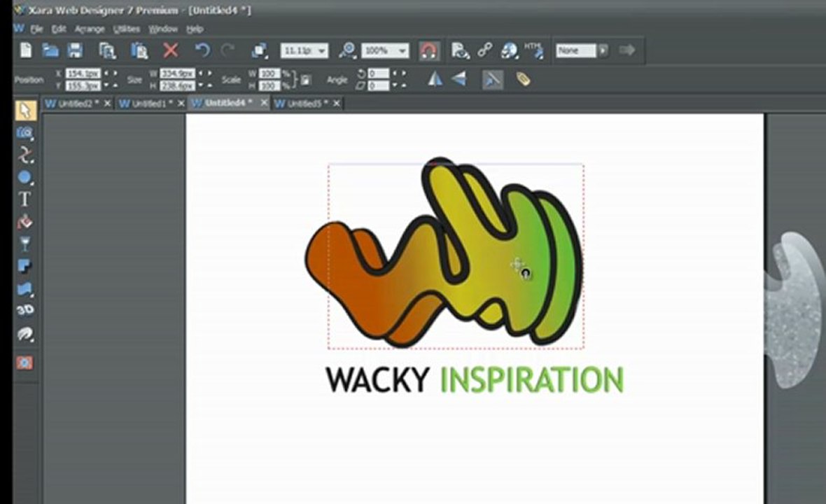Open the Help menu
Viewport: 826px width, 504px height.
pos(195,29)
